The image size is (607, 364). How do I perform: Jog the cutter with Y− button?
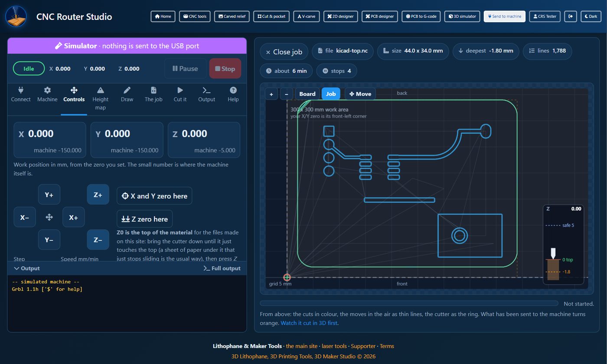click(49, 240)
